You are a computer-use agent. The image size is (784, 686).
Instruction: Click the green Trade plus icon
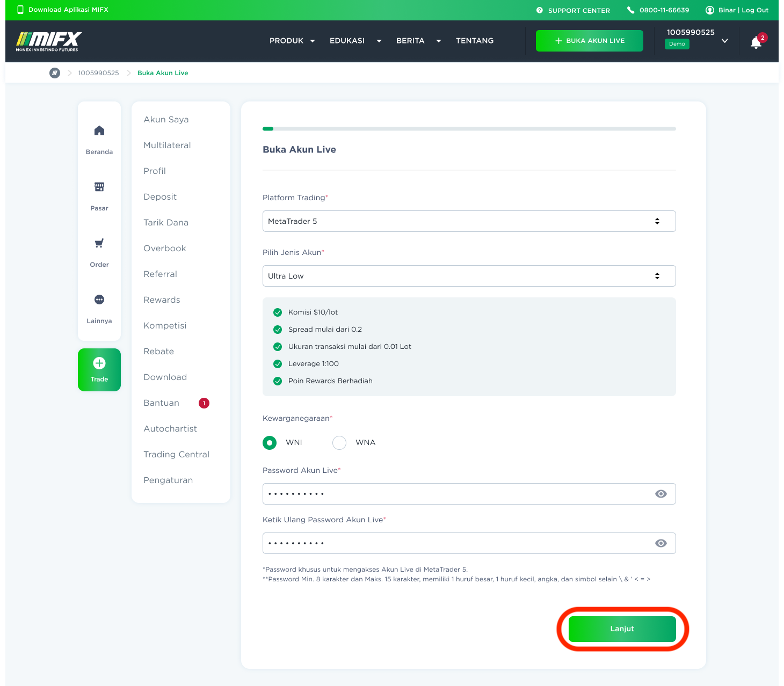tap(99, 363)
